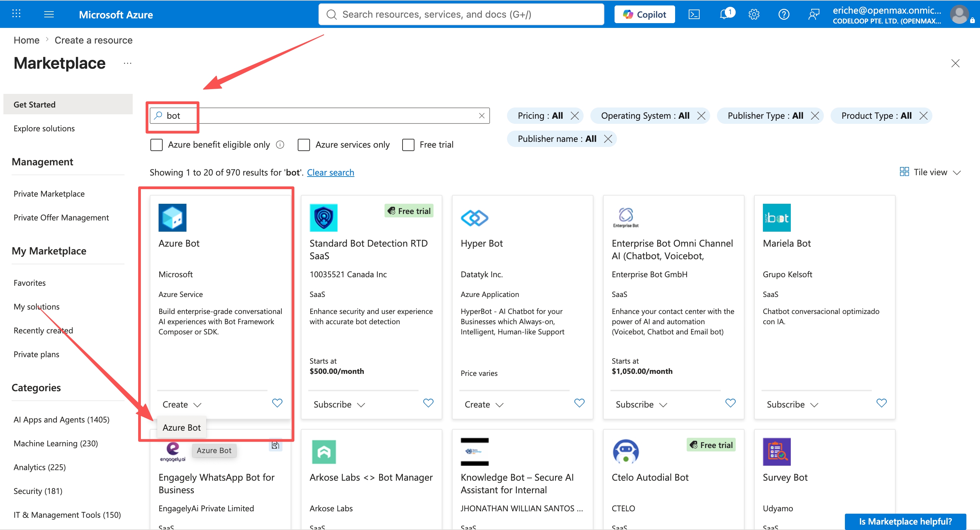Open the Azure portal apps grid icon
The image size is (980, 530).
click(x=16, y=14)
